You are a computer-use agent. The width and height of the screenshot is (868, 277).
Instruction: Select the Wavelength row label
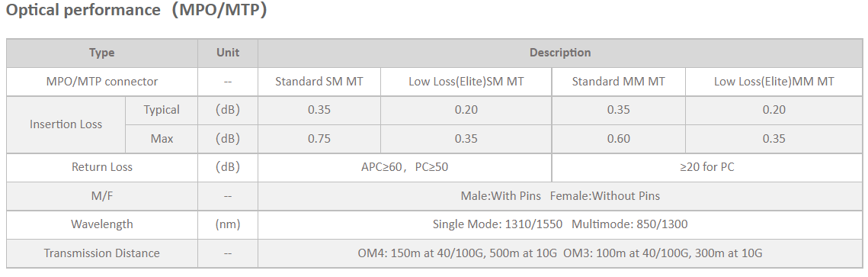(102, 225)
